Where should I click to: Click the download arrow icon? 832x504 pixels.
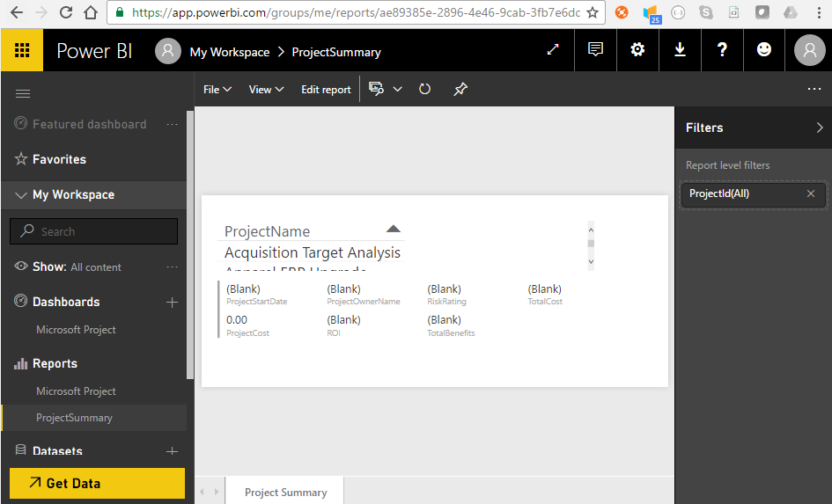680,50
